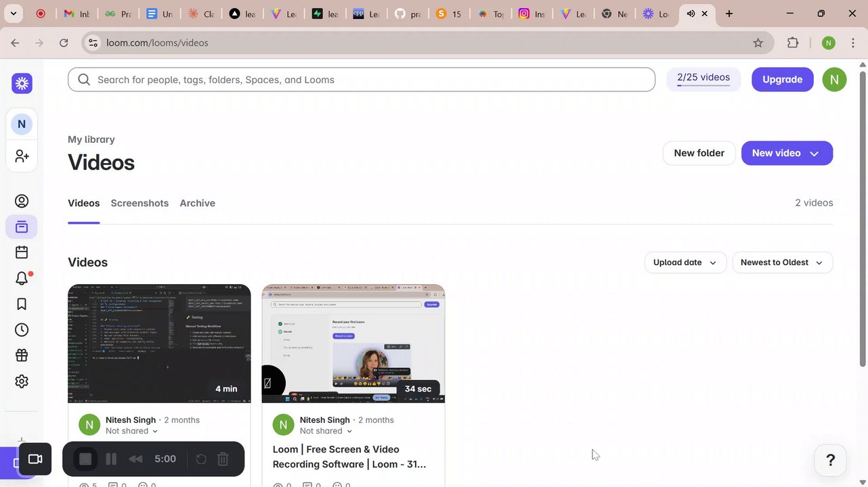
Task: Reload the page with the refresh icon
Action: coord(64,43)
